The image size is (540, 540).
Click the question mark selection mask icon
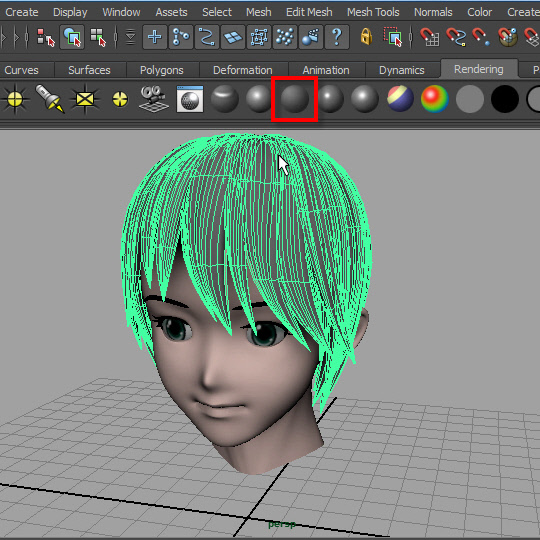pyautogui.click(x=336, y=37)
